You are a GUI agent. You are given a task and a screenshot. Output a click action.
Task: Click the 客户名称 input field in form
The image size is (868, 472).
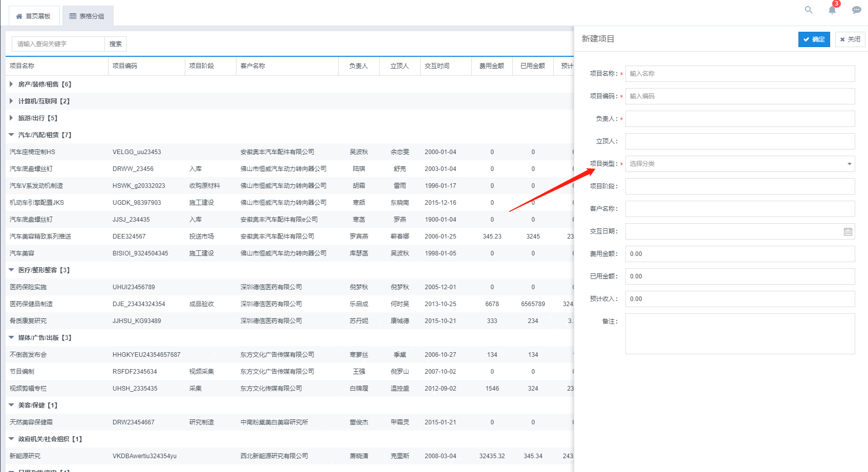point(740,209)
